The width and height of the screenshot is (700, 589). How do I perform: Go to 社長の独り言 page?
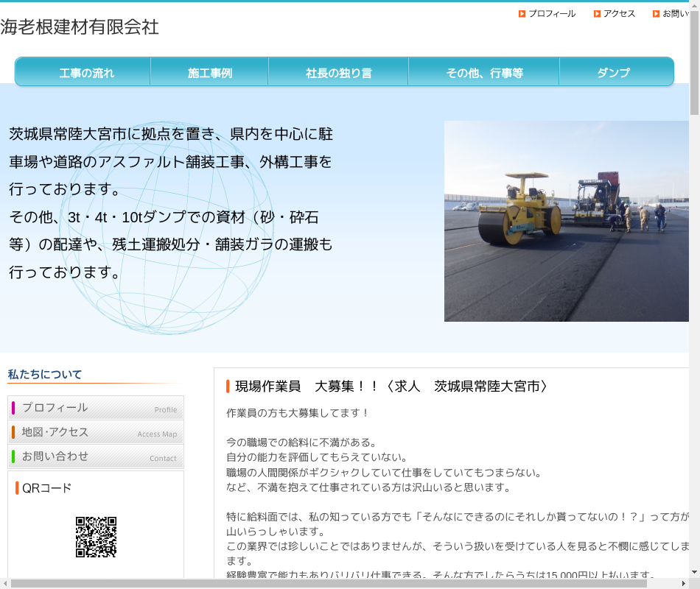[338, 73]
